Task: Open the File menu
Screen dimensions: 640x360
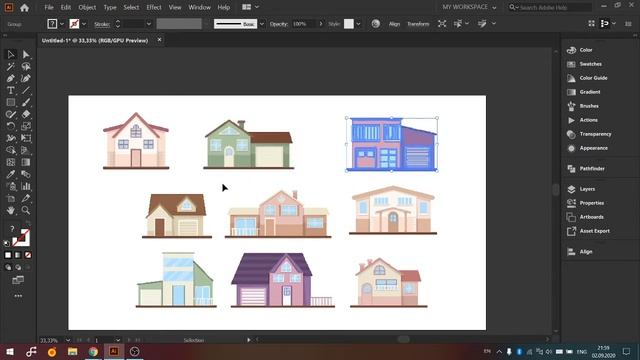Action: 49,7
